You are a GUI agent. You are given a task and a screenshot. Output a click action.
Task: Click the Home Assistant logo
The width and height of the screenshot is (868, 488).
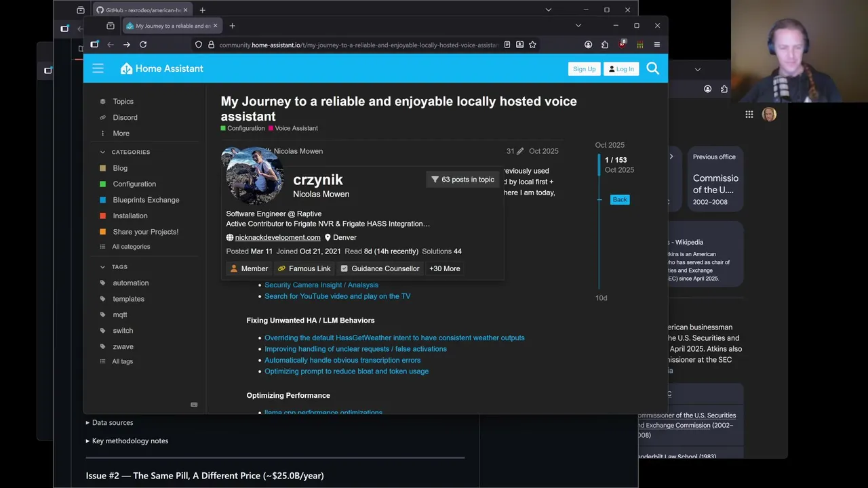[162, 68]
